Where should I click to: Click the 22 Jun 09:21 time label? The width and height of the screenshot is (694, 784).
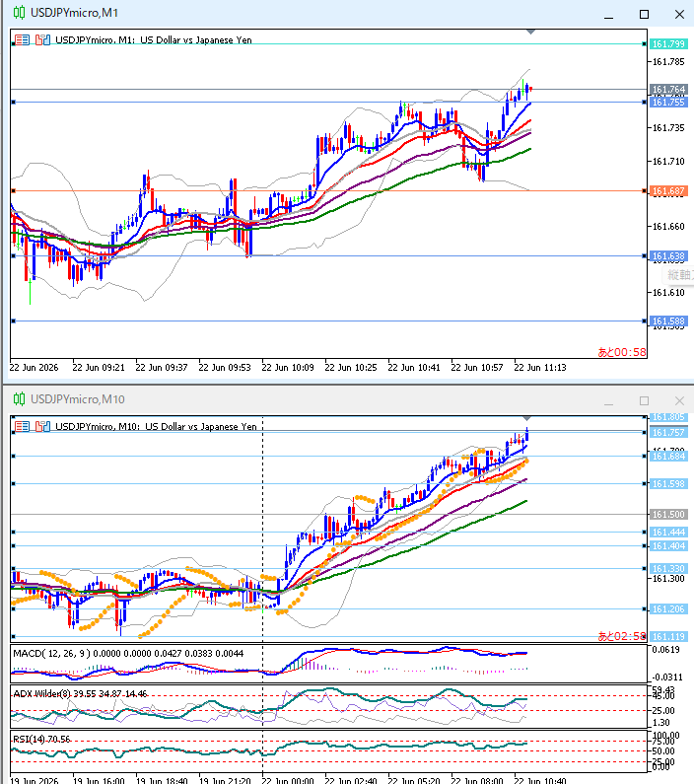tap(99, 368)
